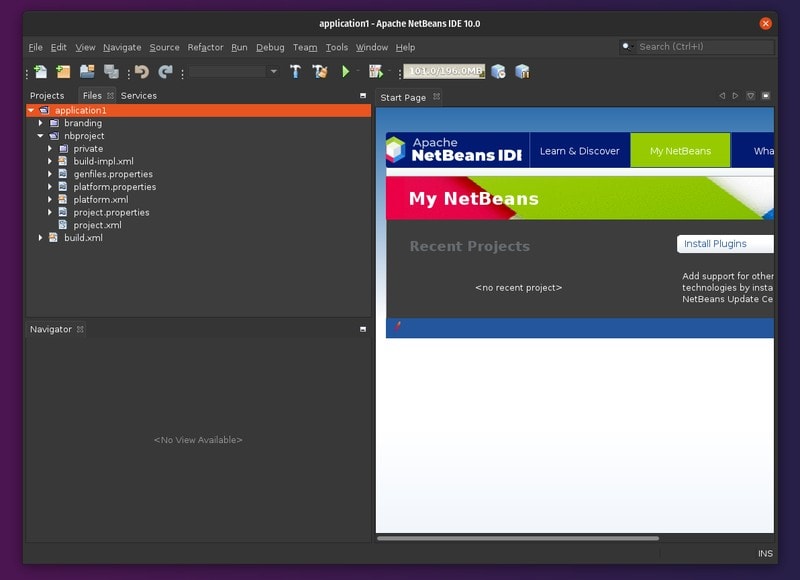
Task: Click the project.xml file icon
Action: click(x=63, y=225)
